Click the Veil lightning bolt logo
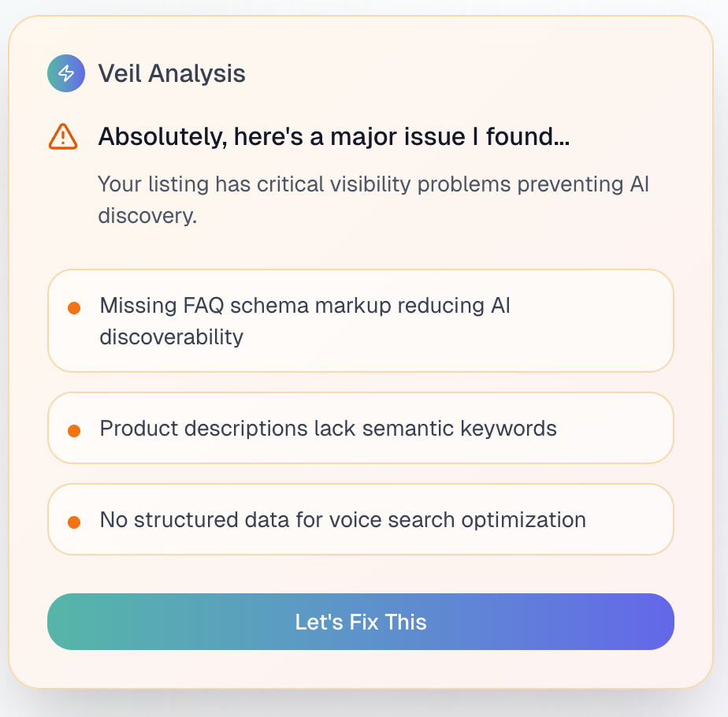728x717 pixels. pyautogui.click(x=66, y=73)
